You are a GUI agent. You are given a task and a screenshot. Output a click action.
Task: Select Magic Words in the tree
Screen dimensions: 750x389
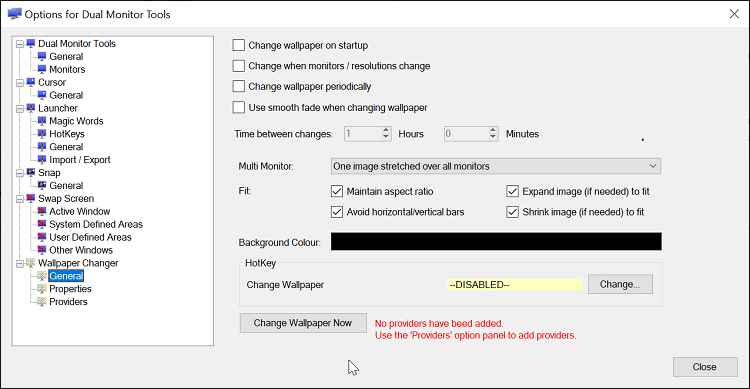click(76, 121)
